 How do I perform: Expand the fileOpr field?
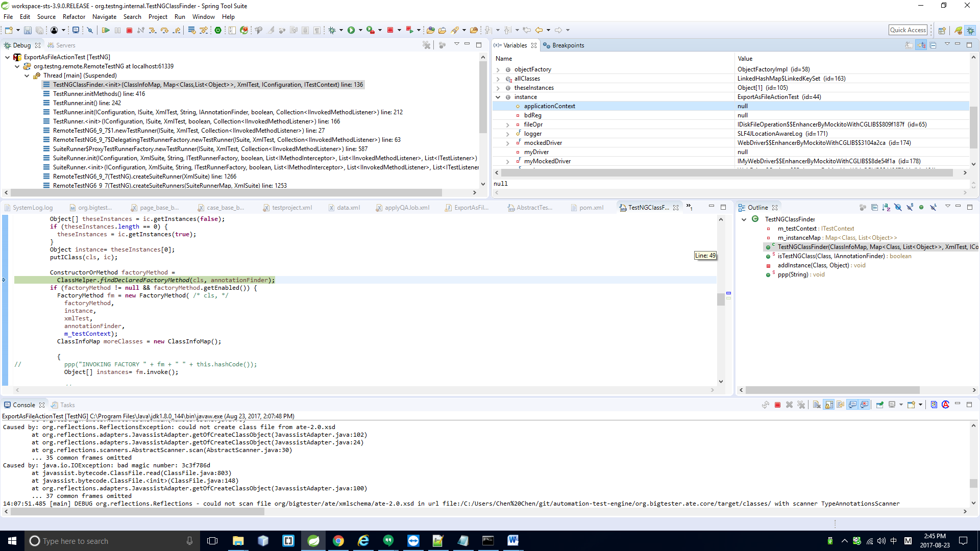click(x=507, y=125)
